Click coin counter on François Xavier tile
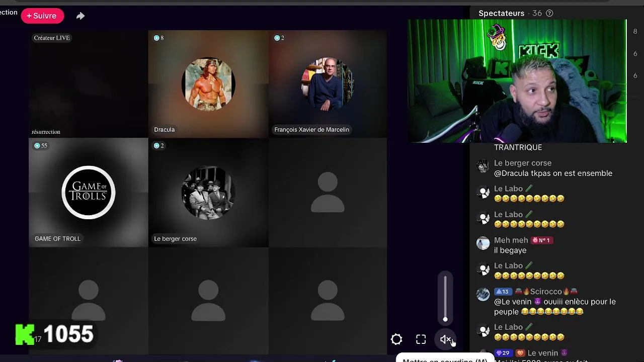This screenshot has width=644, height=362. point(279,38)
